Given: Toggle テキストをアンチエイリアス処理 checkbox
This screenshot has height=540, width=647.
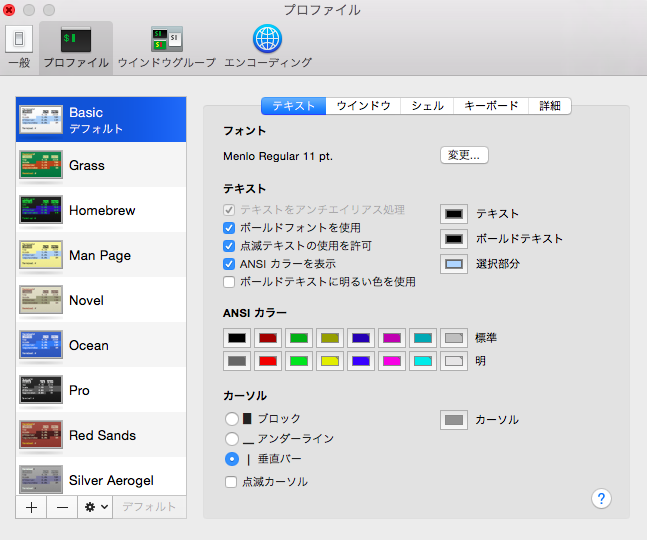Looking at the screenshot, I should 229,210.
